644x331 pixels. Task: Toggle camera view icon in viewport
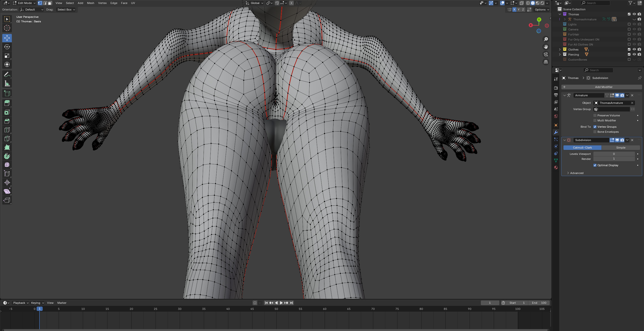(546, 54)
